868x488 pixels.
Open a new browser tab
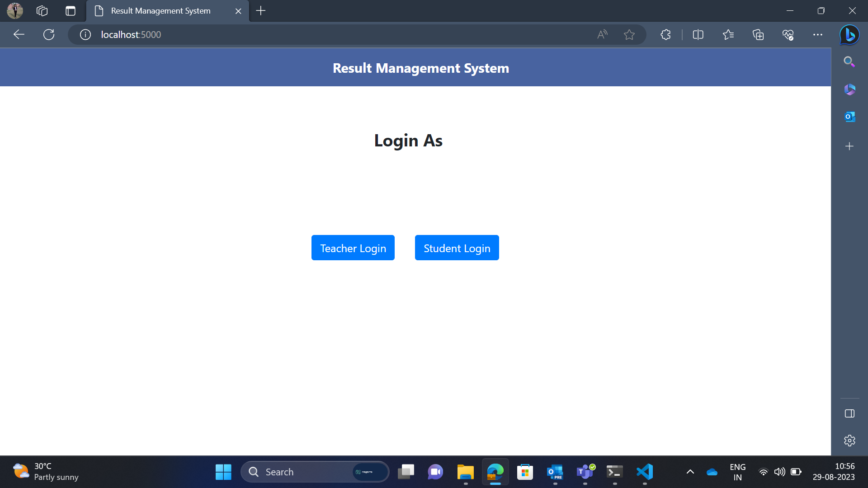coord(261,11)
